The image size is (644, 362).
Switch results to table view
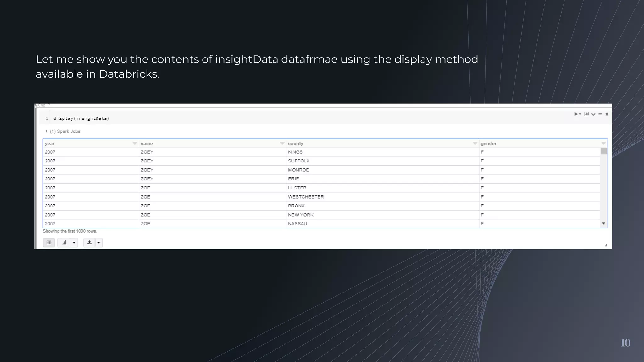(49, 243)
